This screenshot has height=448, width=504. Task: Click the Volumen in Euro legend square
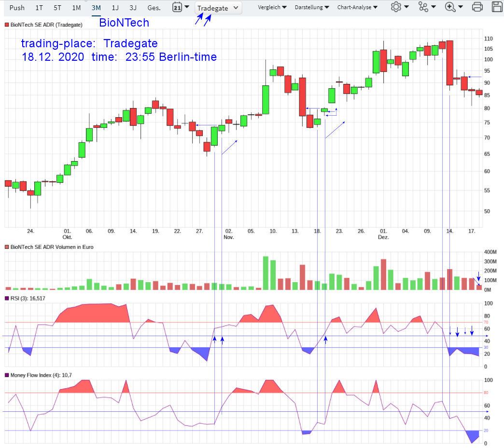[7, 247]
